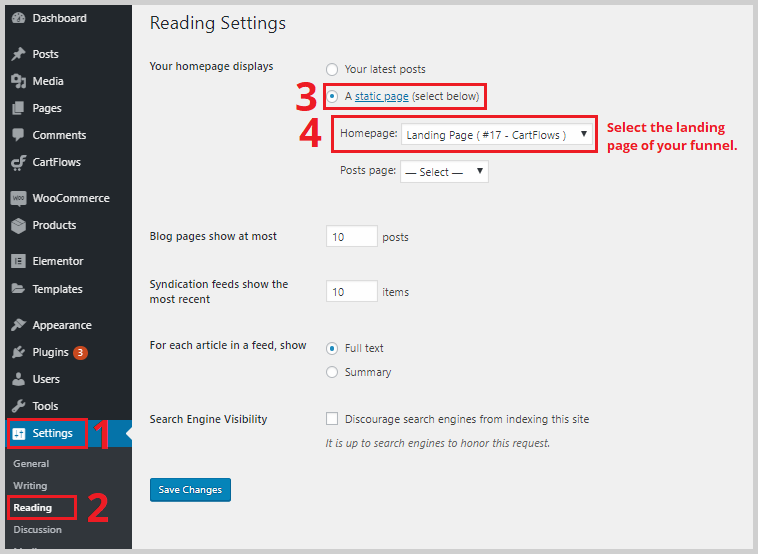Click the 'Your latest posts' label
The image size is (758, 554).
pos(385,70)
